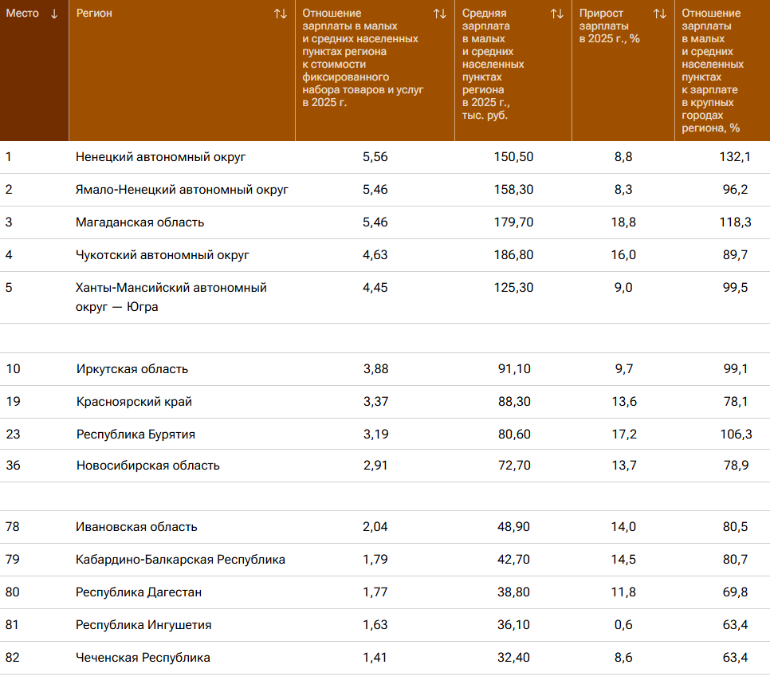The image size is (770, 700).
Task: Click Ханты-Мансийский автономный округ — Югра entry
Action: [x=171, y=297]
